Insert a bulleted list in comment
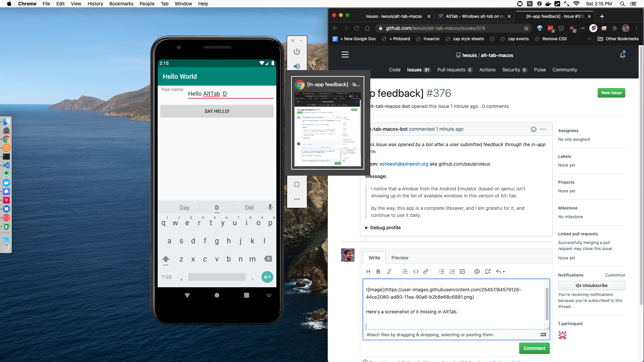The width and height of the screenshot is (644, 362). [x=442, y=271]
